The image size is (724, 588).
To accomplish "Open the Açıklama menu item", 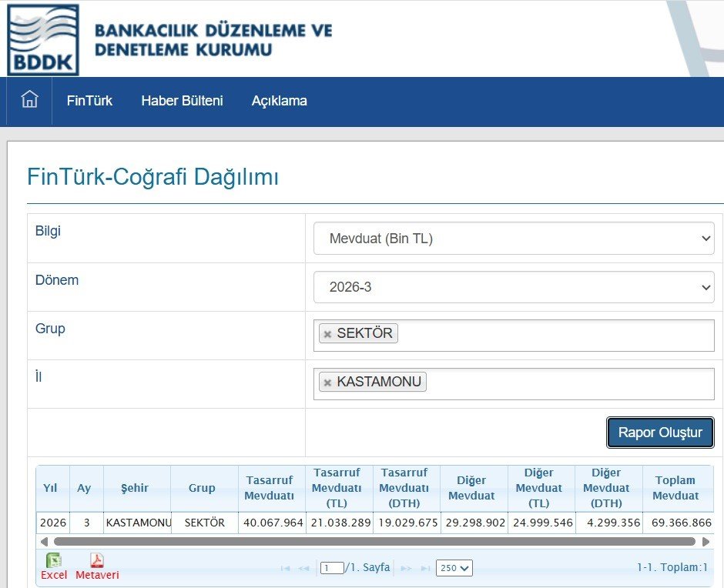I will (280, 100).
